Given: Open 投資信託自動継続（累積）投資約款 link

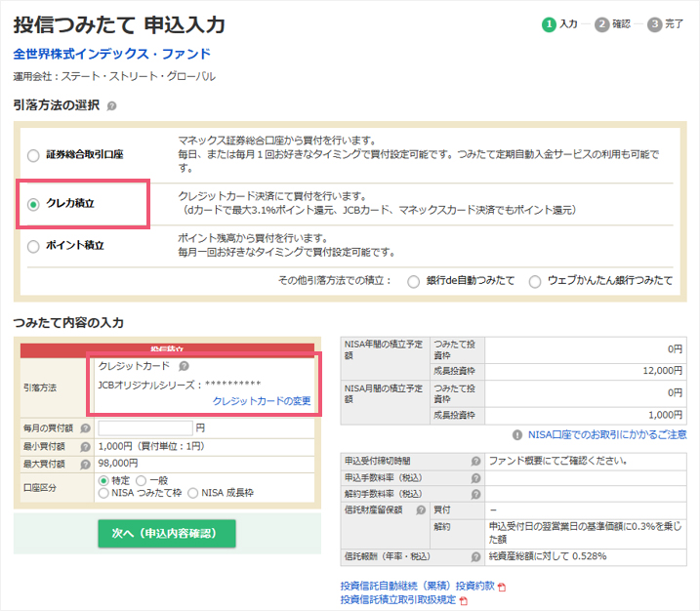Looking at the screenshot, I should [418, 586].
